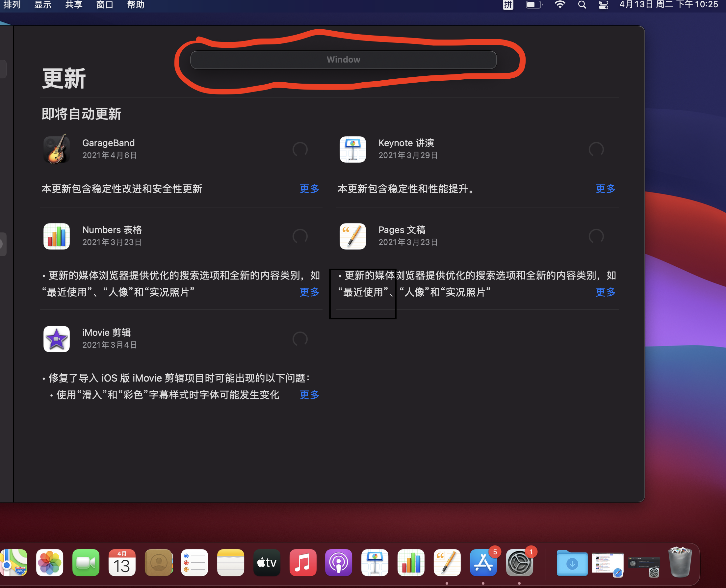This screenshot has height=588, width=726.
Task: Expand Keynote update description via 更多
Action: [605, 189]
